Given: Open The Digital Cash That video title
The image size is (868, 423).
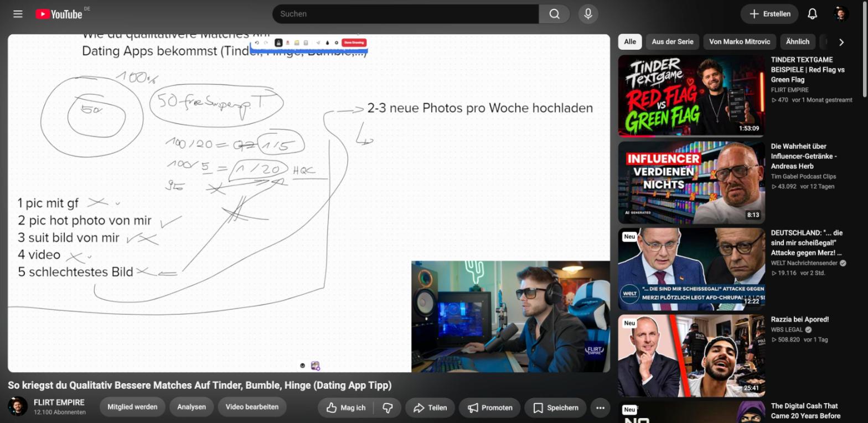Looking at the screenshot, I should (x=805, y=411).
